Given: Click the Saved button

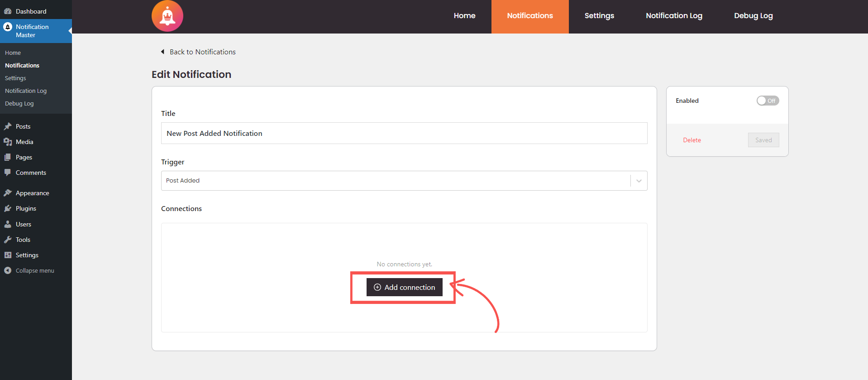Looking at the screenshot, I should point(763,140).
